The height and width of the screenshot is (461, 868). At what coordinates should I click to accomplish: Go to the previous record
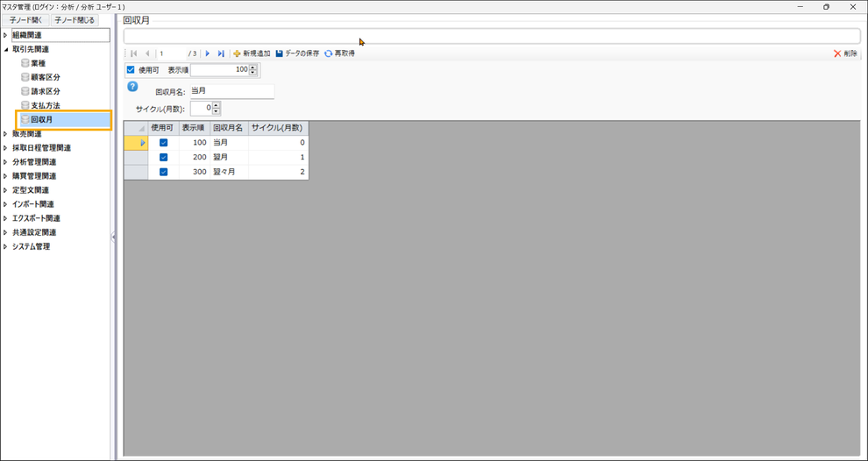point(147,53)
